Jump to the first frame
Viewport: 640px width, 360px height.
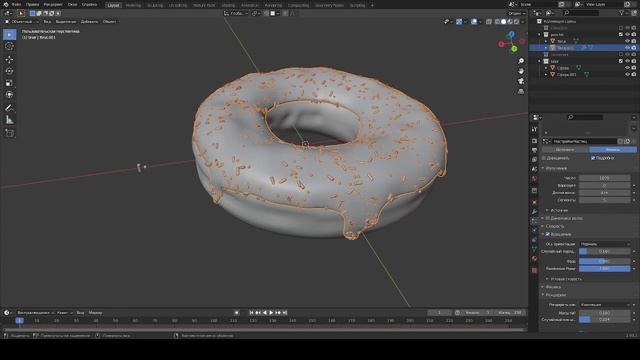(251, 313)
